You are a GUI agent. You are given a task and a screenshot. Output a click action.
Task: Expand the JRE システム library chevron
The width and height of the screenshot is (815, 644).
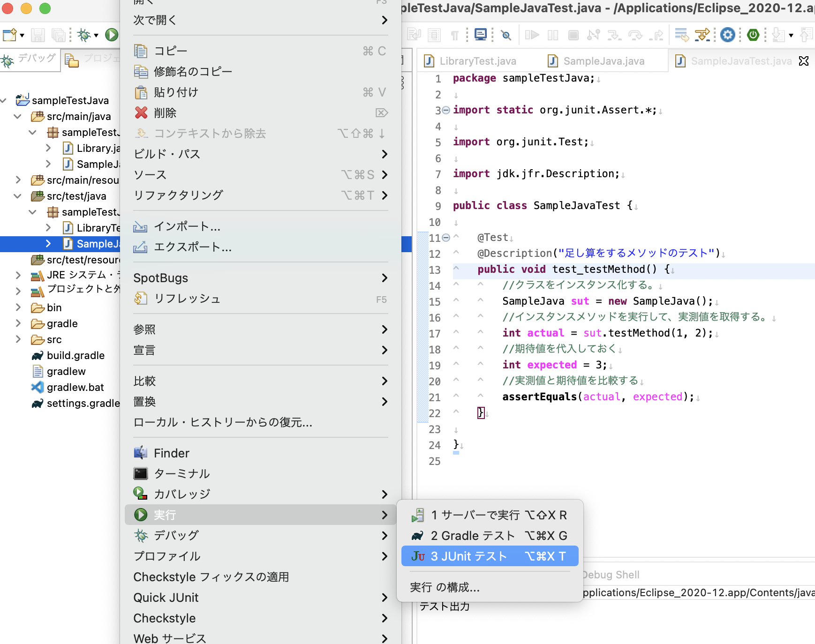point(18,275)
